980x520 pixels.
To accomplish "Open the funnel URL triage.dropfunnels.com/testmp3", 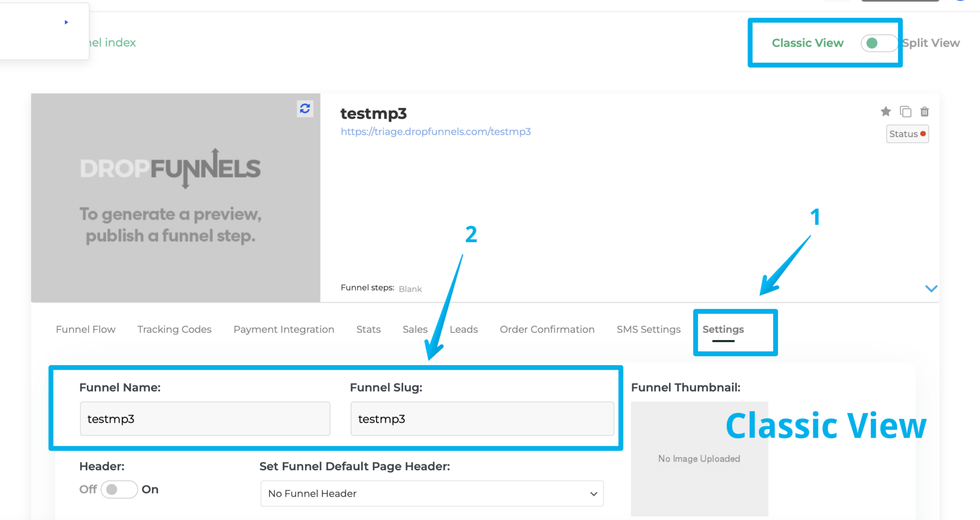I will pos(435,132).
